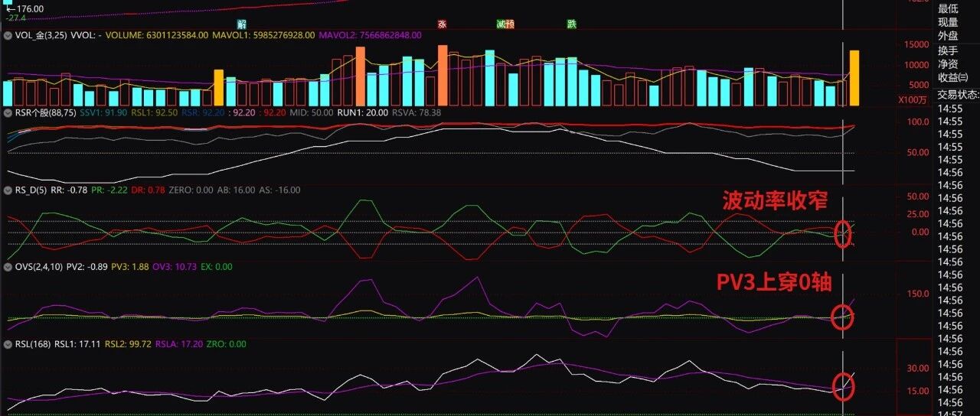Click the RR: -0.78 readout
This screenshot has height=416, width=980.
tap(67, 190)
